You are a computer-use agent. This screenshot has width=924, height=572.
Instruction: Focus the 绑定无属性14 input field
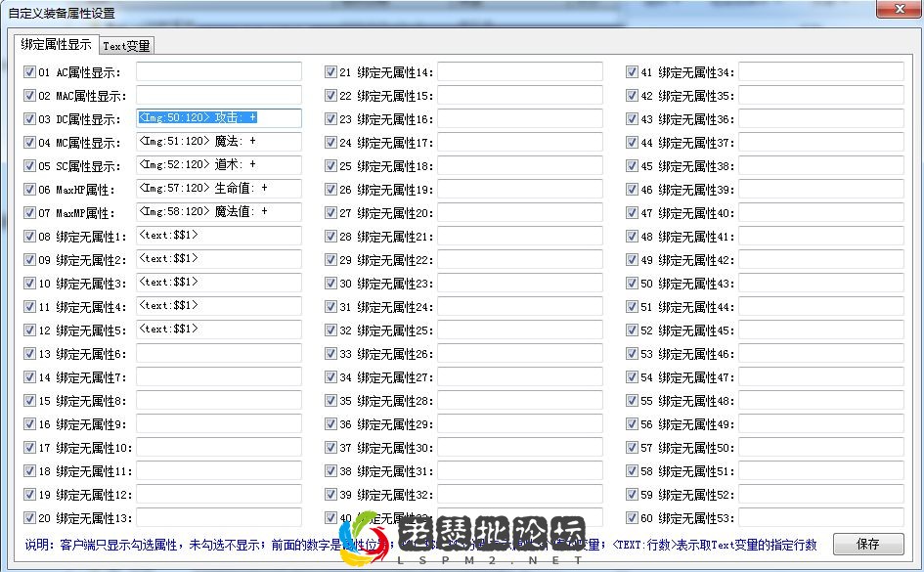point(520,71)
